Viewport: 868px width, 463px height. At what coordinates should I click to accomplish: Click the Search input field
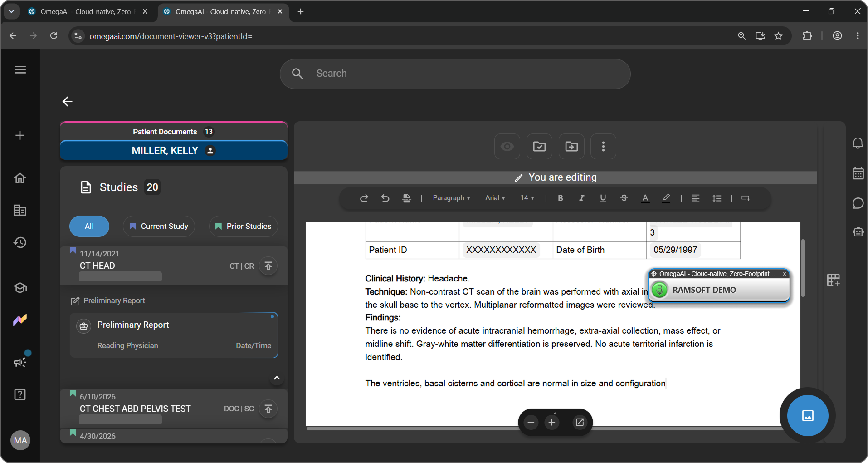455,74
